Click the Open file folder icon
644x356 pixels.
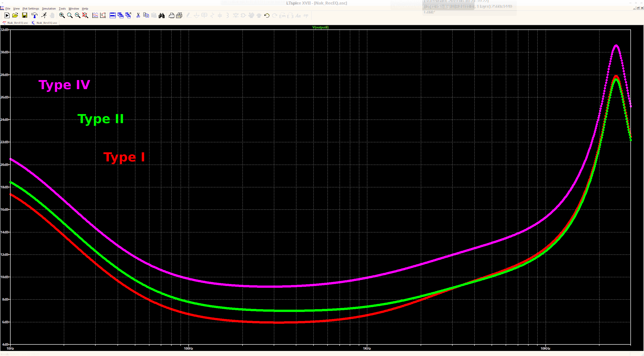click(x=15, y=16)
